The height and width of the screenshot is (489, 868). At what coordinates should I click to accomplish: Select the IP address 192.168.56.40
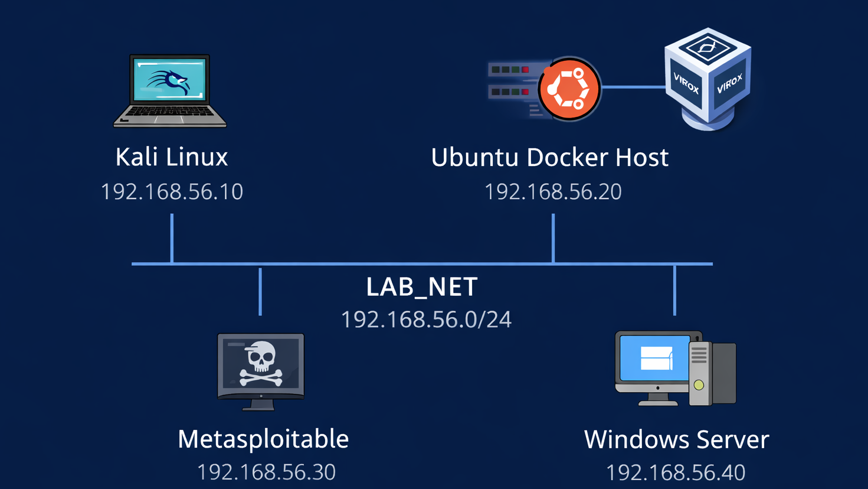point(676,473)
